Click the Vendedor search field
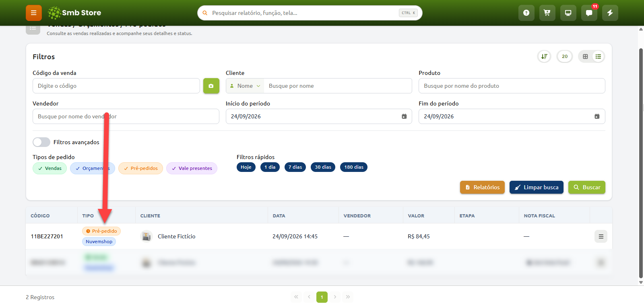644x308 pixels. pyautogui.click(x=126, y=116)
